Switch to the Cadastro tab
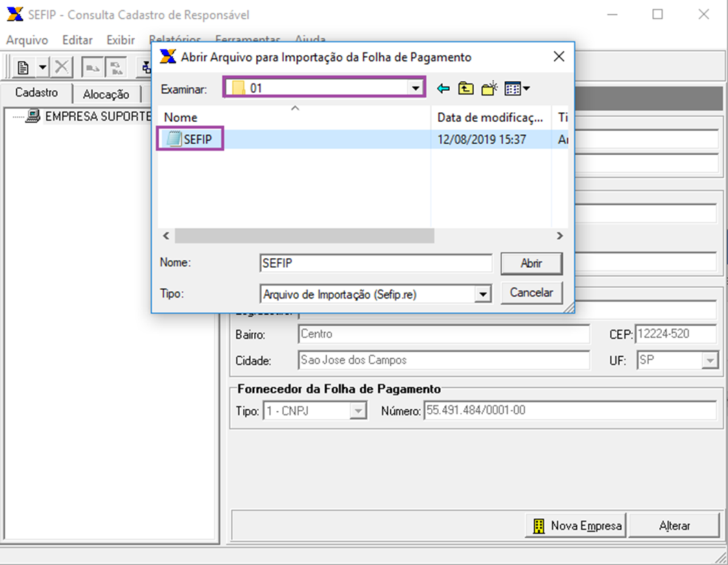Viewport: 728px width, 565px height. (37, 93)
